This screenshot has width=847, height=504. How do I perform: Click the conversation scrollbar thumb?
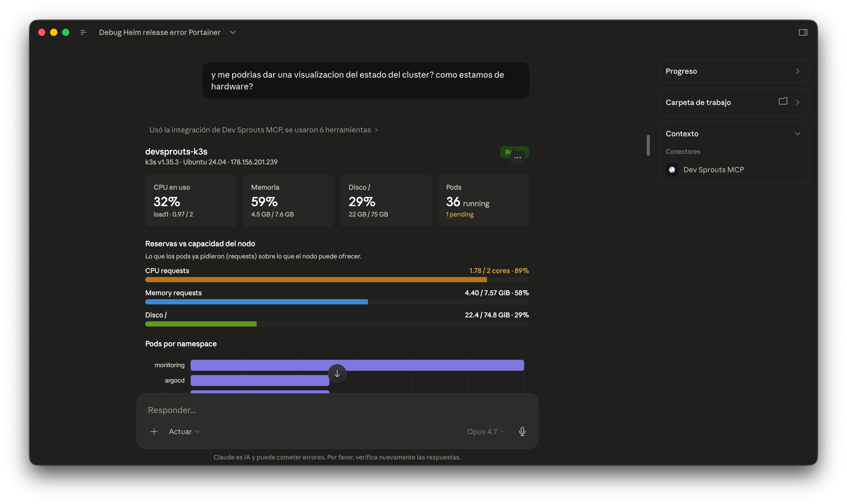pyautogui.click(x=648, y=145)
